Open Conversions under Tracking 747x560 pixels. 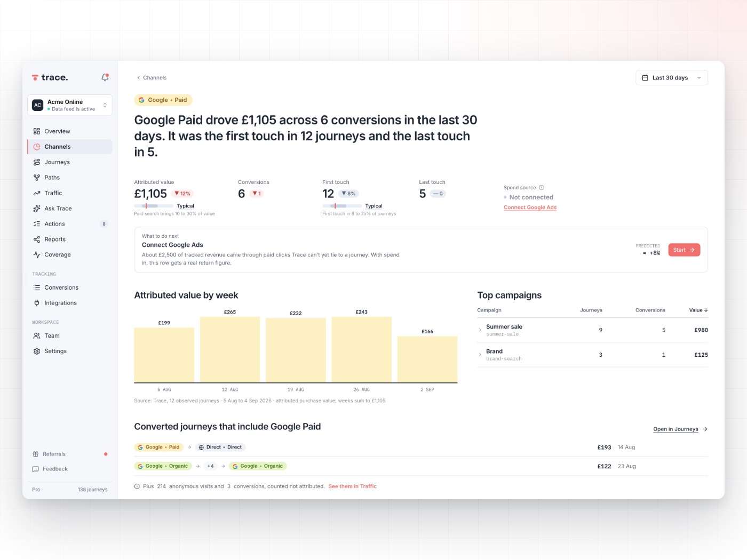[x=70, y=287]
